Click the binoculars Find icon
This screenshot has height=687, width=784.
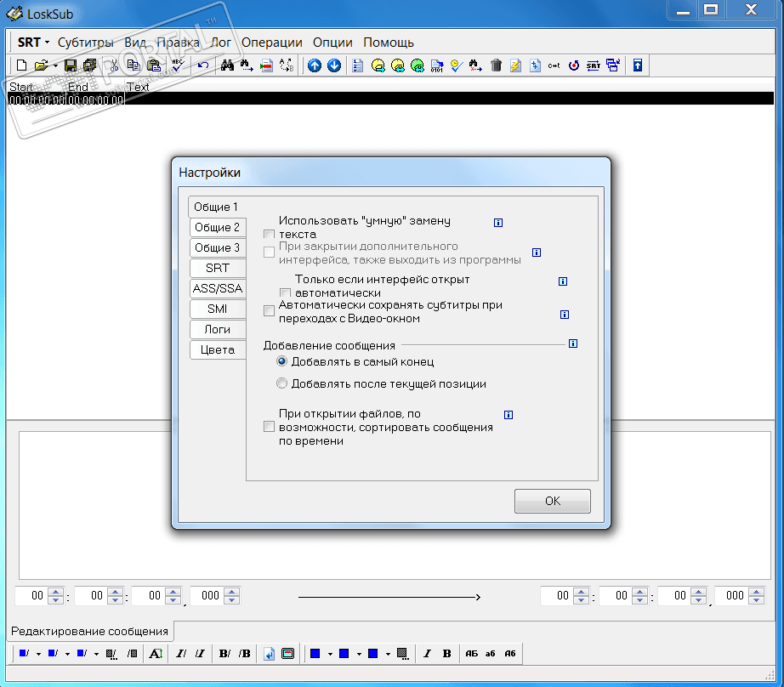pos(227,65)
